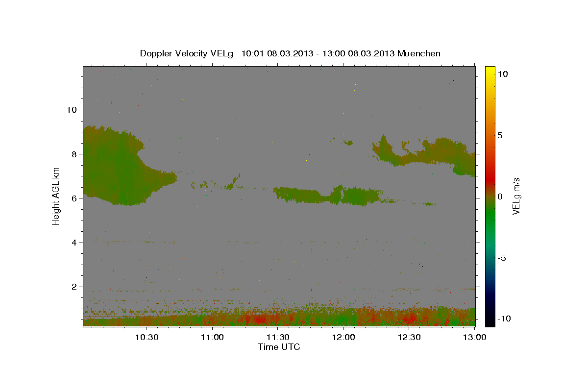
Task: Click the 'VELg m/s' colorbar label
Action: pos(516,196)
